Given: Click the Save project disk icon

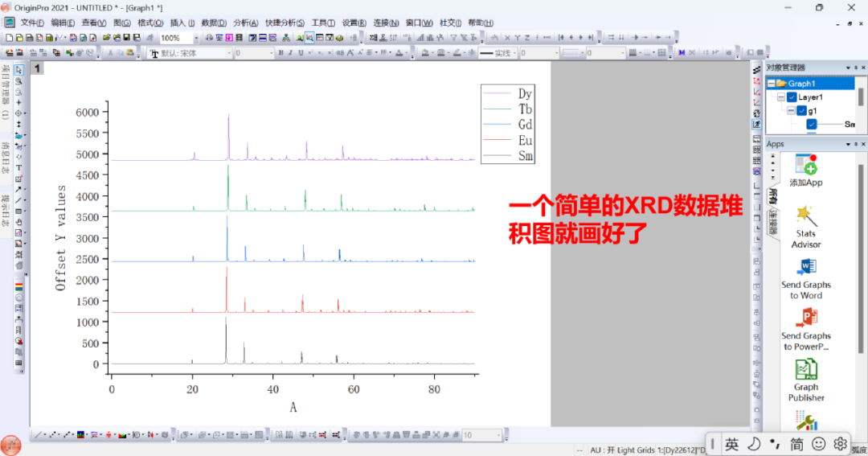Looking at the screenshot, I should tap(127, 38).
